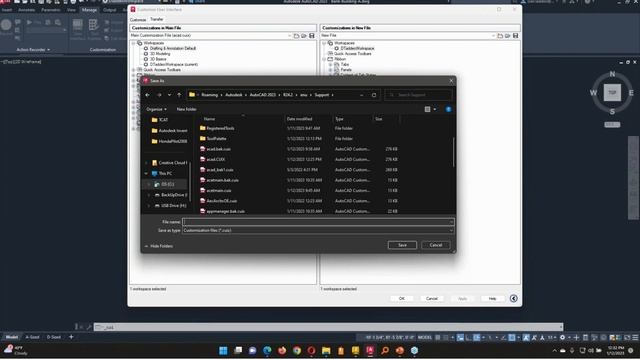Refresh the Support folder listing
The image size is (640, 360).
(374, 95)
